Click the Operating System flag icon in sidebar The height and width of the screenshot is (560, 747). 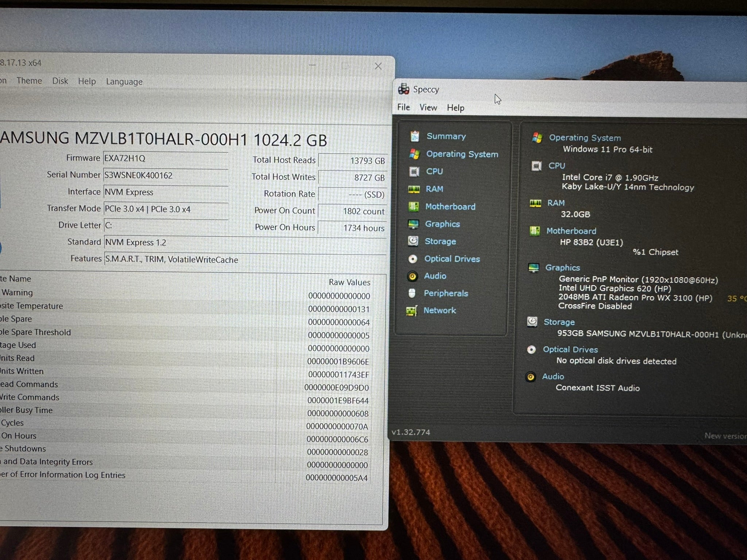coord(414,154)
